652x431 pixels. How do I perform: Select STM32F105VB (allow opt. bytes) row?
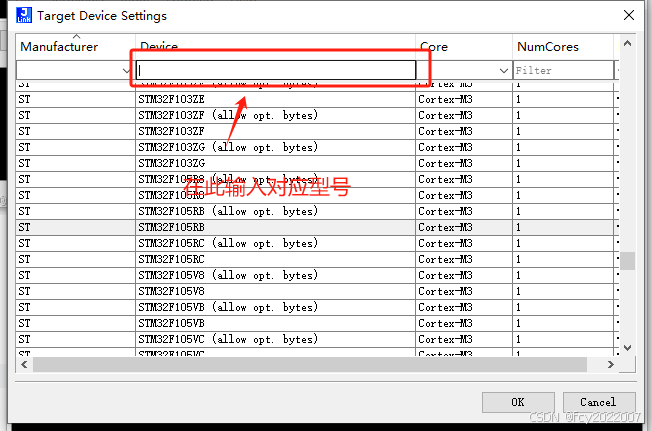coord(315,307)
